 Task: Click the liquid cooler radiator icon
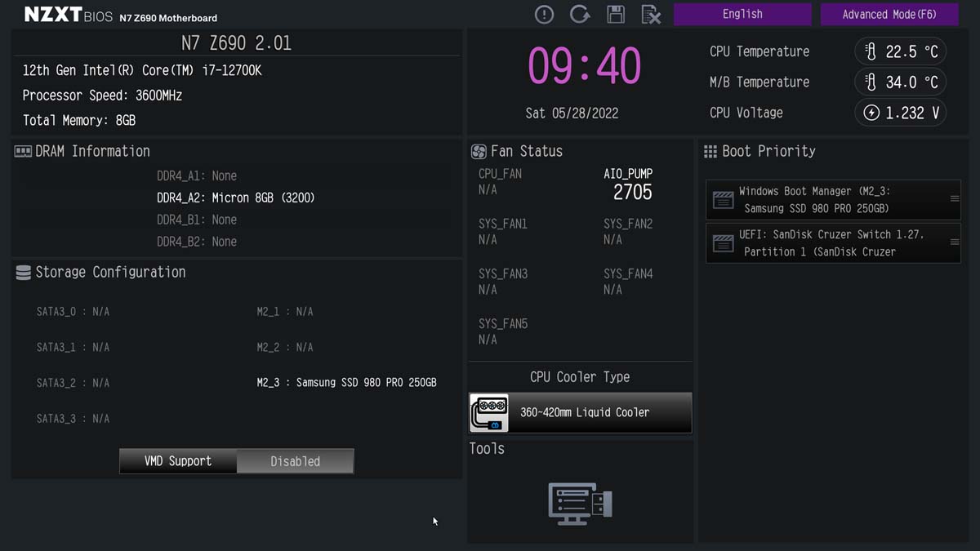click(x=489, y=413)
